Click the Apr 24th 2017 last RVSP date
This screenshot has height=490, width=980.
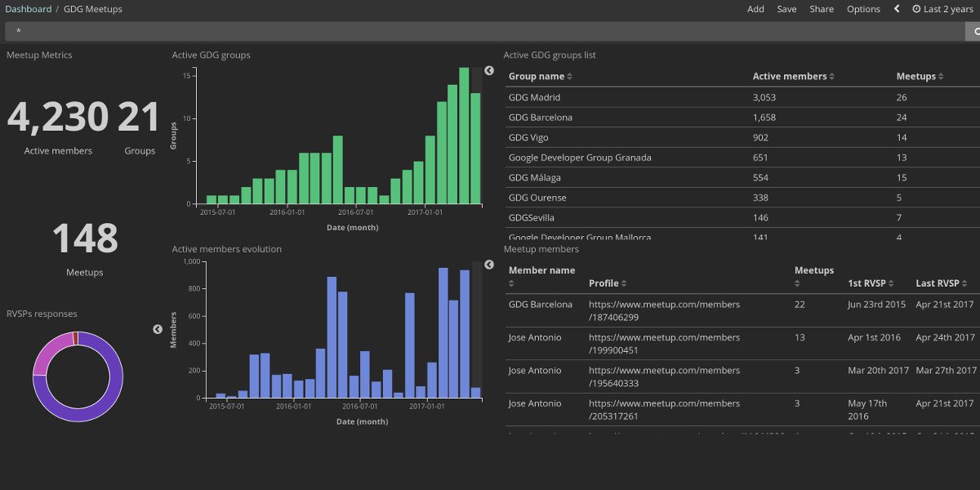point(946,337)
